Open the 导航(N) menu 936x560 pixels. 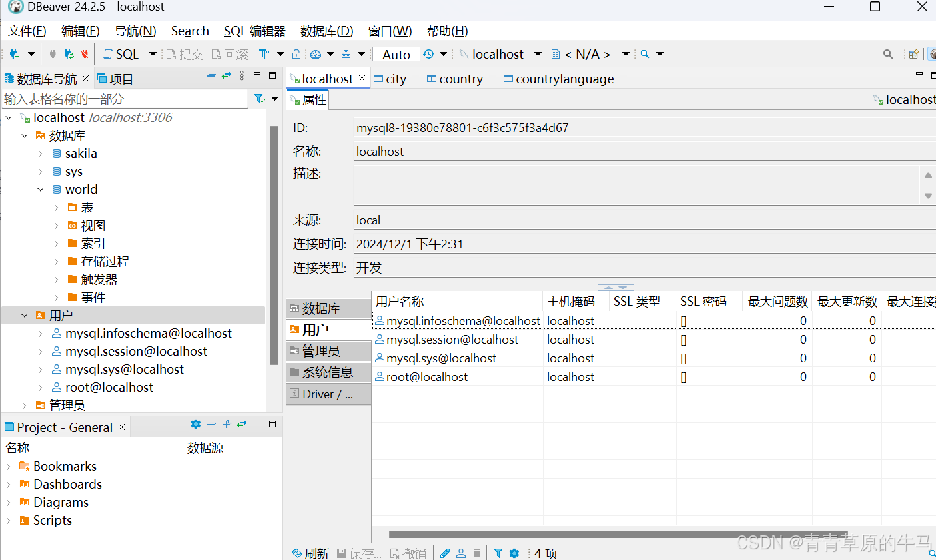[135, 31]
